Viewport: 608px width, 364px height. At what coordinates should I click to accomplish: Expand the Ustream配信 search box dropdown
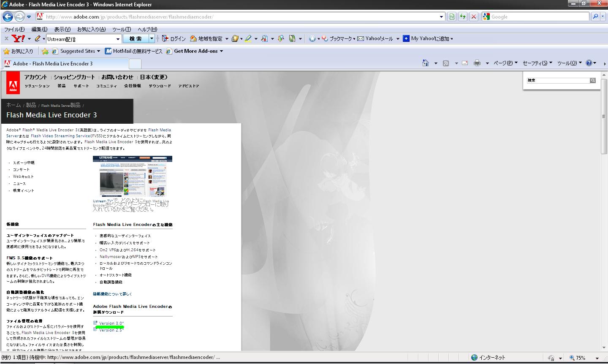tap(118, 39)
